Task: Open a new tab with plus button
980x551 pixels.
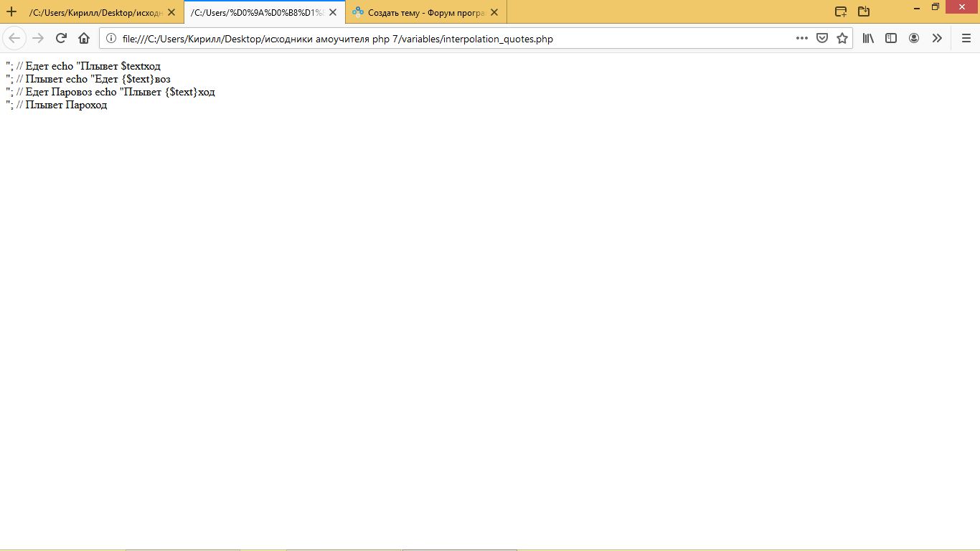Action: (x=11, y=12)
